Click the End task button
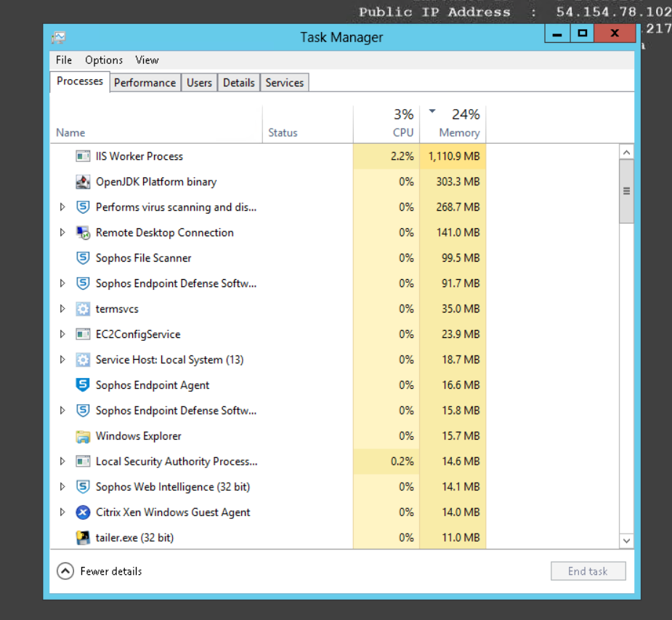Image resolution: width=672 pixels, height=620 pixels. [588, 571]
